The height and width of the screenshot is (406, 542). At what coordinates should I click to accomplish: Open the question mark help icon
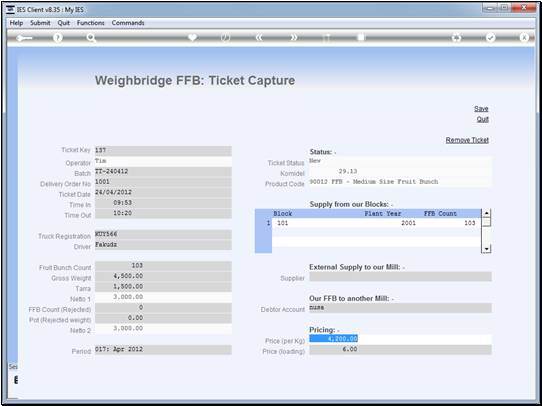point(58,38)
